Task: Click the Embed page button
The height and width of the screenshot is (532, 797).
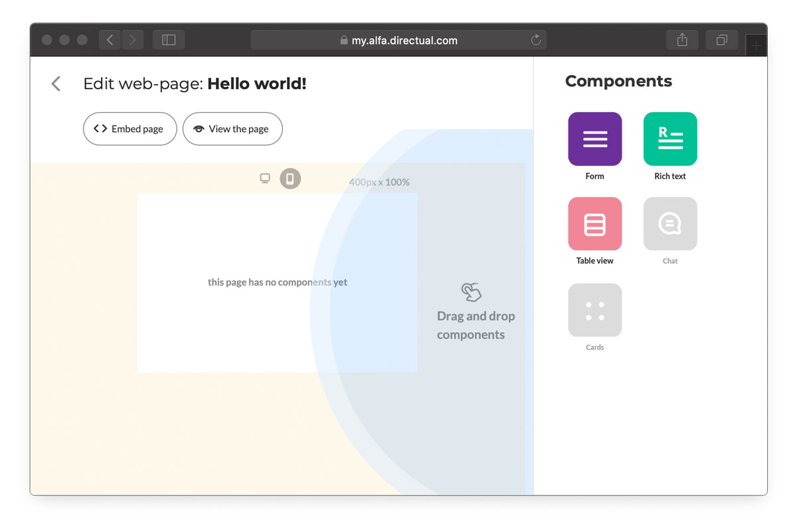Action: click(130, 129)
